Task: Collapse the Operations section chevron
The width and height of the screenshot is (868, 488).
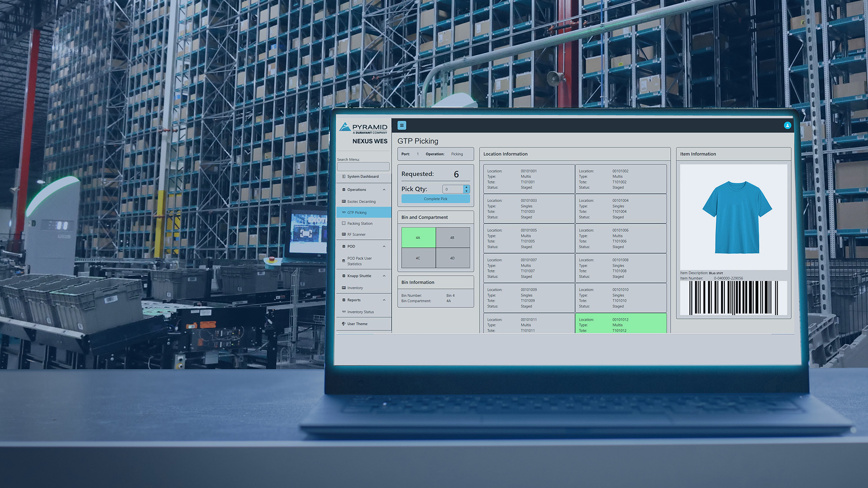Action: (x=384, y=190)
